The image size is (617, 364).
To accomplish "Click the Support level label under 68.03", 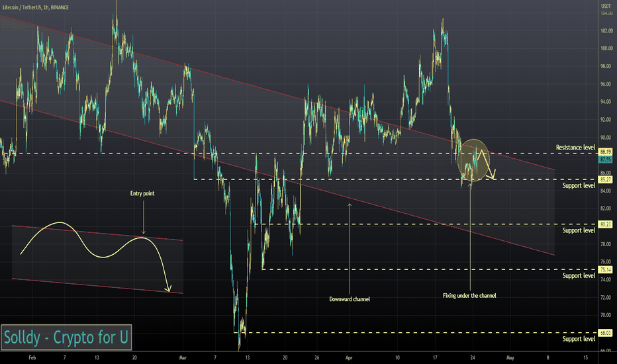I will coord(579,339).
